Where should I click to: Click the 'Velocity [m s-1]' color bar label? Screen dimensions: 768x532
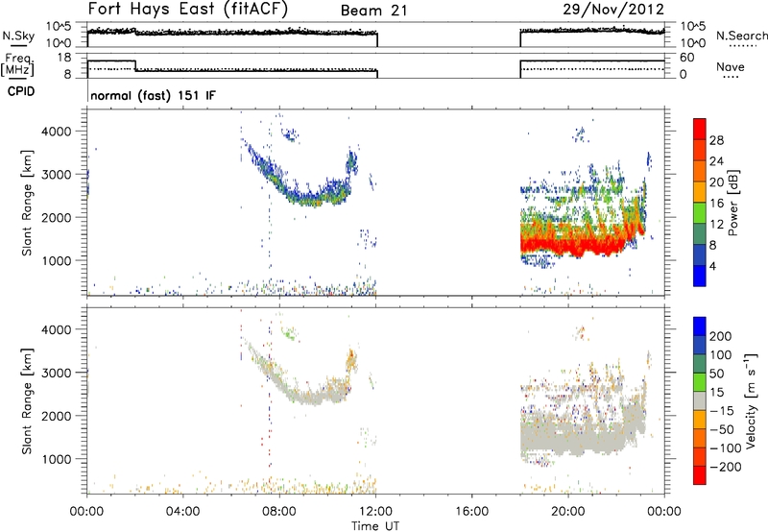(x=751, y=400)
